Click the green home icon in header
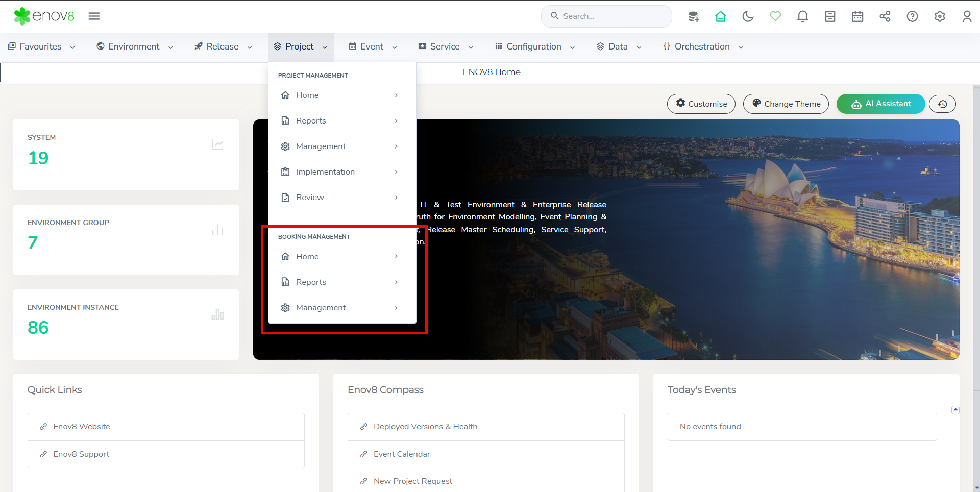980x492 pixels. point(720,16)
